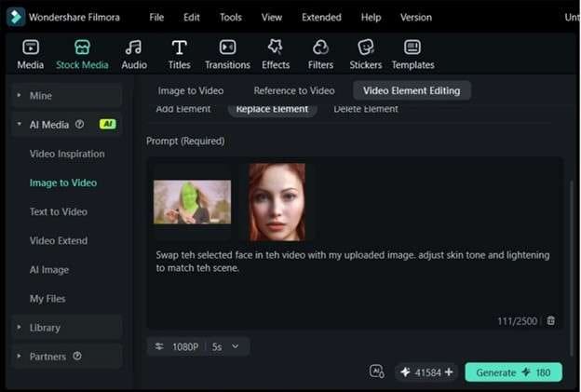The height and width of the screenshot is (392, 581).
Task: Open the Titles panel
Action: [180, 54]
